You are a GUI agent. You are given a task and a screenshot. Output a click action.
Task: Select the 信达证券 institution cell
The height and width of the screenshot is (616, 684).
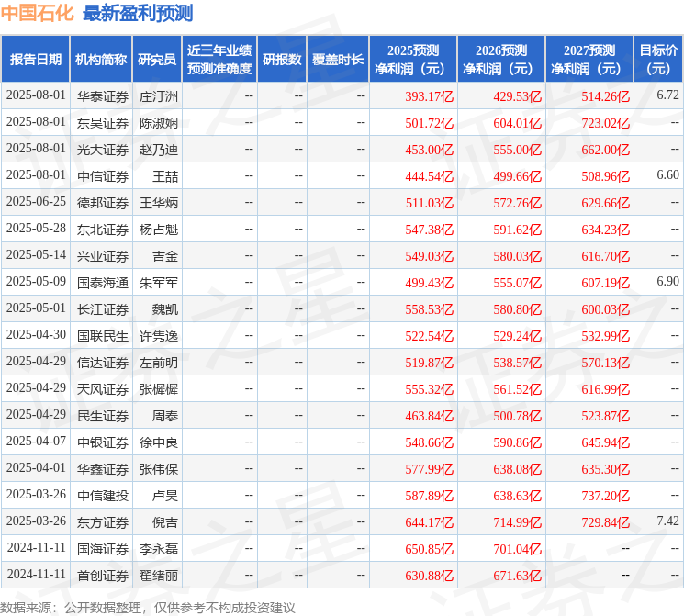103,363
